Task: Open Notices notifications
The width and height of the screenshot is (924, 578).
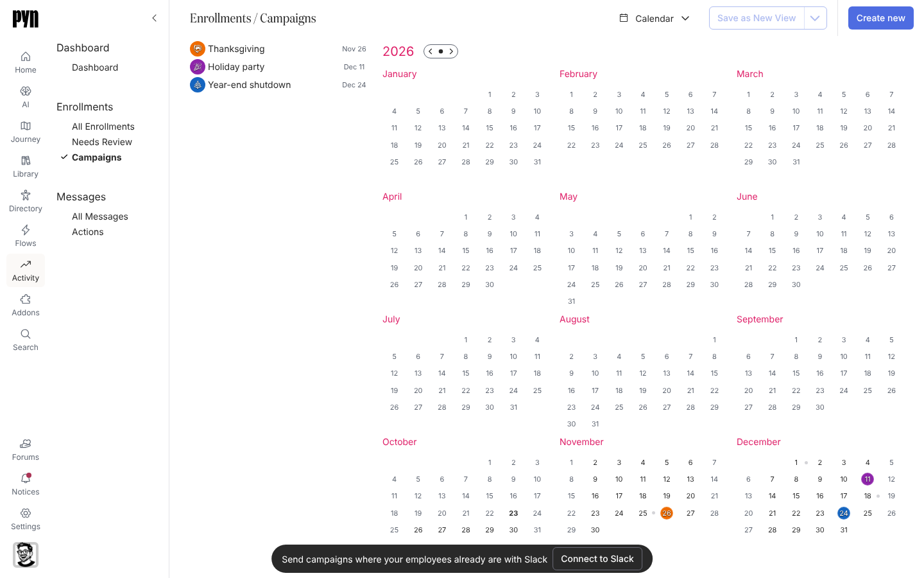Action: [26, 484]
